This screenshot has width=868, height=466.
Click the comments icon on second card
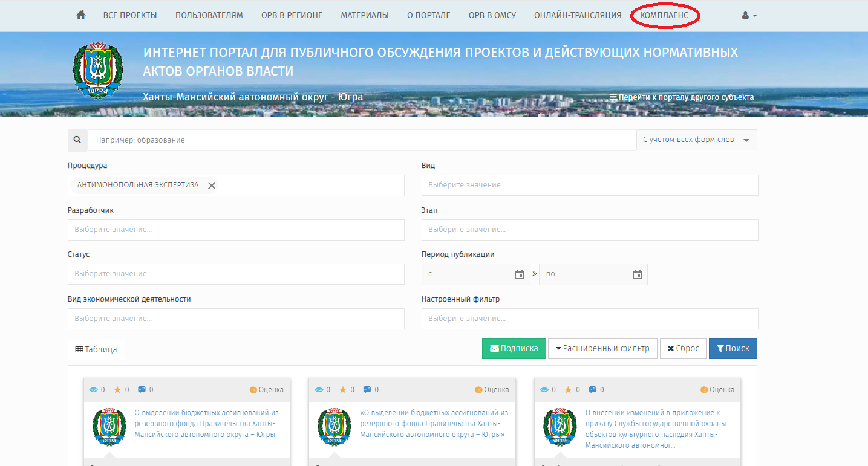(367, 390)
